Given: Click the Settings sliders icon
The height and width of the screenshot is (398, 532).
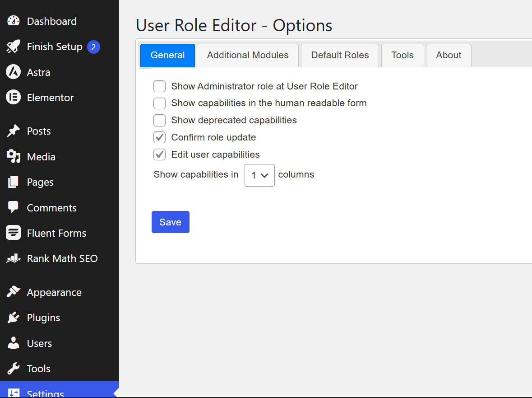Looking at the screenshot, I should (x=14, y=393).
